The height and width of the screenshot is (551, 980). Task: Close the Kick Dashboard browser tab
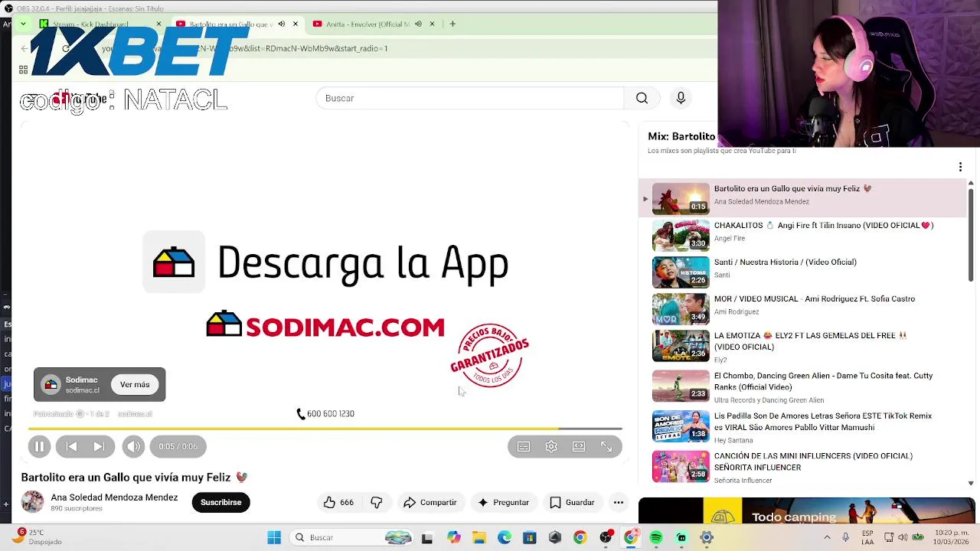[159, 24]
